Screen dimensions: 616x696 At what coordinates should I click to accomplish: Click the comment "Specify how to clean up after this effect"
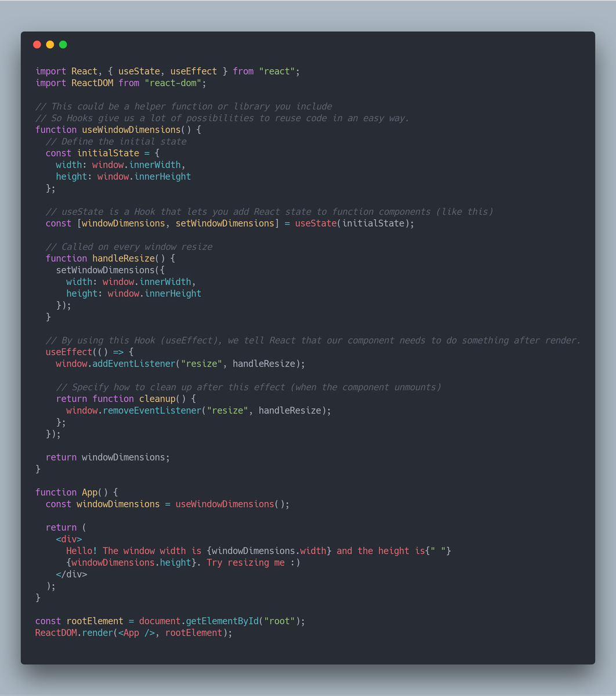coord(248,387)
